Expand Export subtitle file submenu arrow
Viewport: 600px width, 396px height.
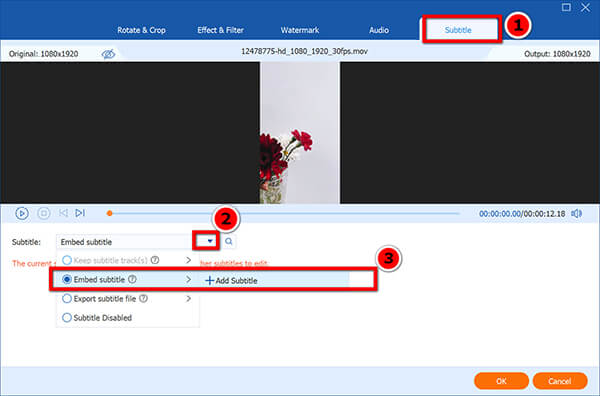[188, 298]
